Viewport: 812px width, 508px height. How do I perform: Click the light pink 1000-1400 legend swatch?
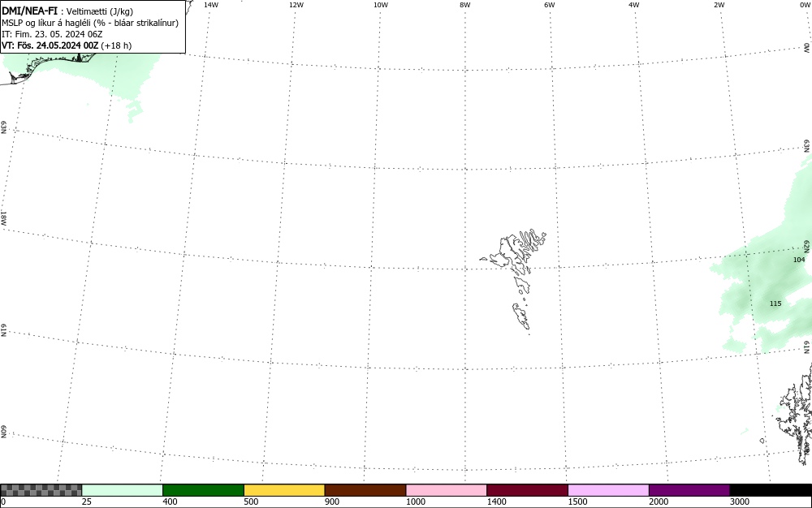tap(447, 490)
